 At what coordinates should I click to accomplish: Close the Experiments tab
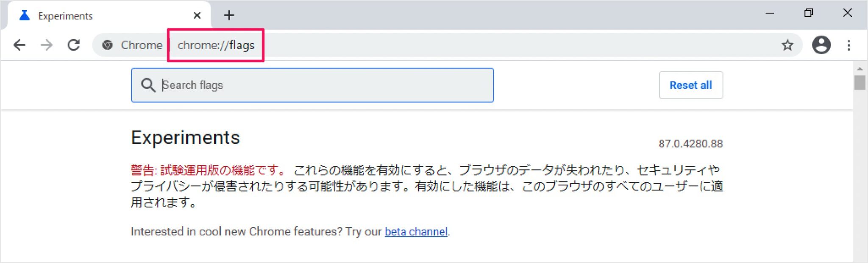pos(197,16)
